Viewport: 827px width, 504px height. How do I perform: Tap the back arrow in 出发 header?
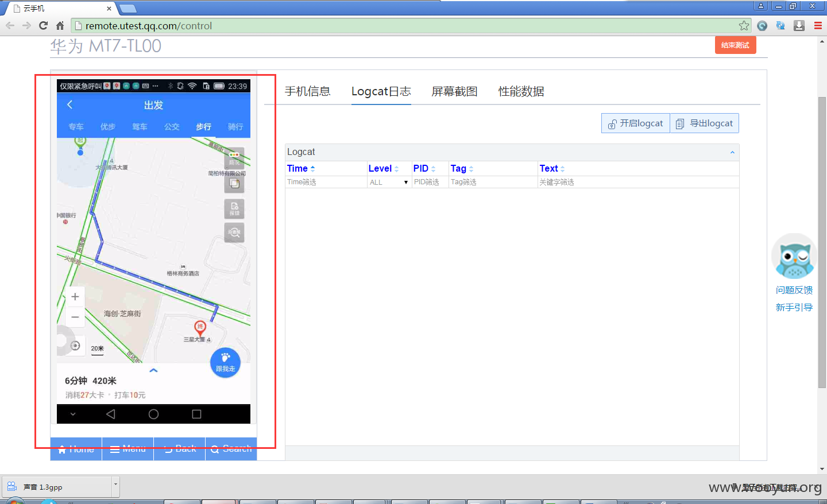coord(70,104)
